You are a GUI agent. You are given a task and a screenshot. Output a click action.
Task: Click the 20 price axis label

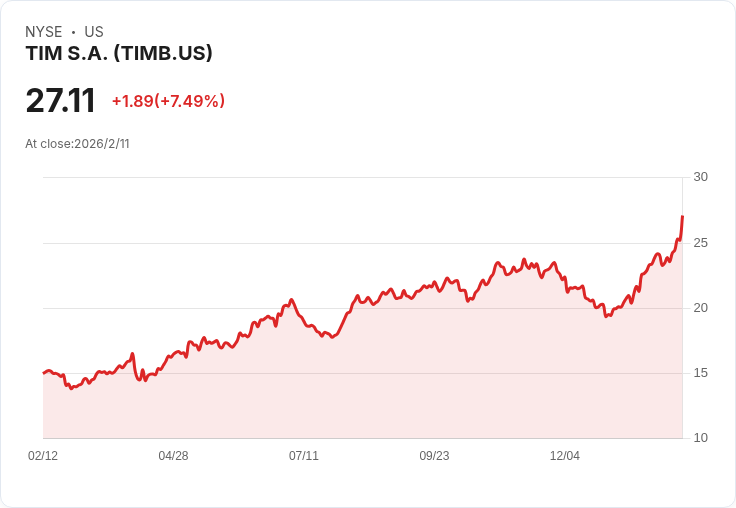click(700, 308)
